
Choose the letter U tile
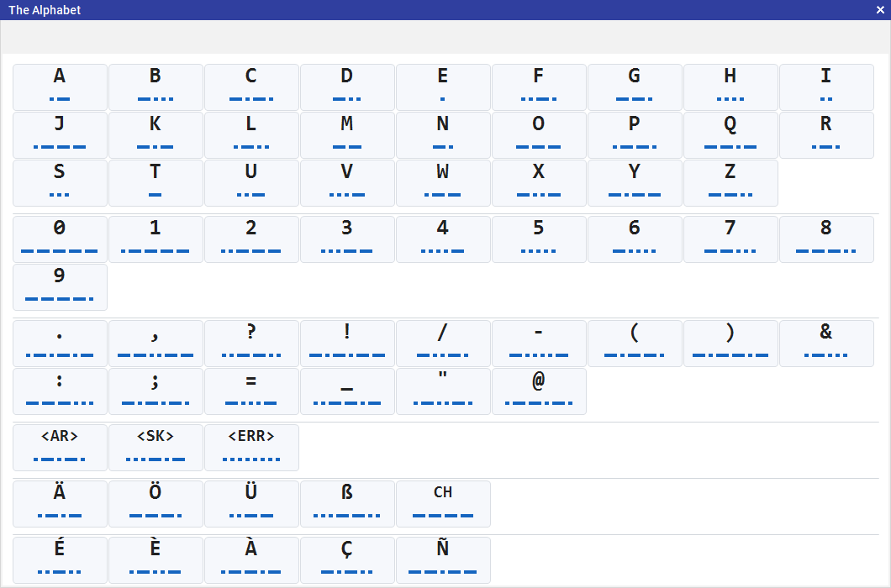251,183
